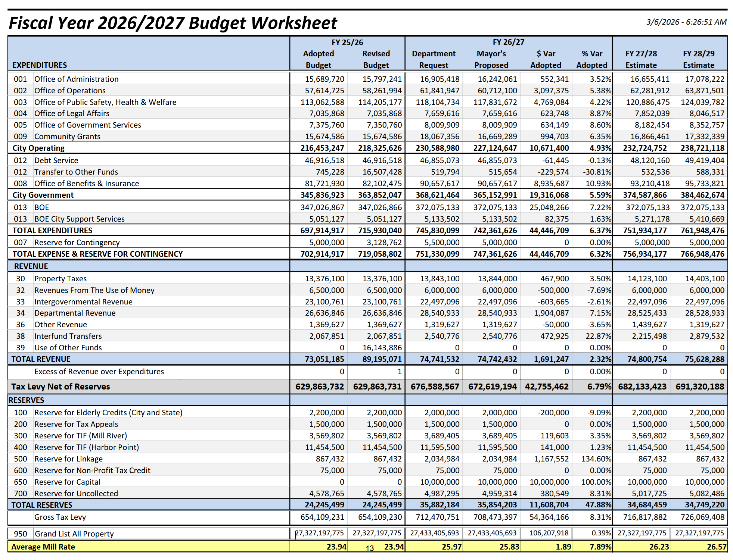Select the Property Taxes row label
733x560 pixels.
pyautogui.click(x=60, y=279)
